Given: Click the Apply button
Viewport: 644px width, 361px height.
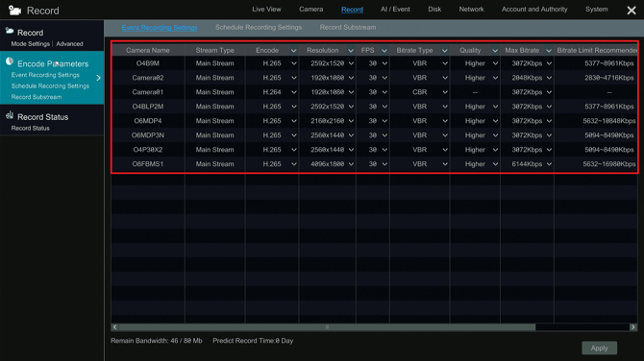Looking at the screenshot, I should pos(599,348).
